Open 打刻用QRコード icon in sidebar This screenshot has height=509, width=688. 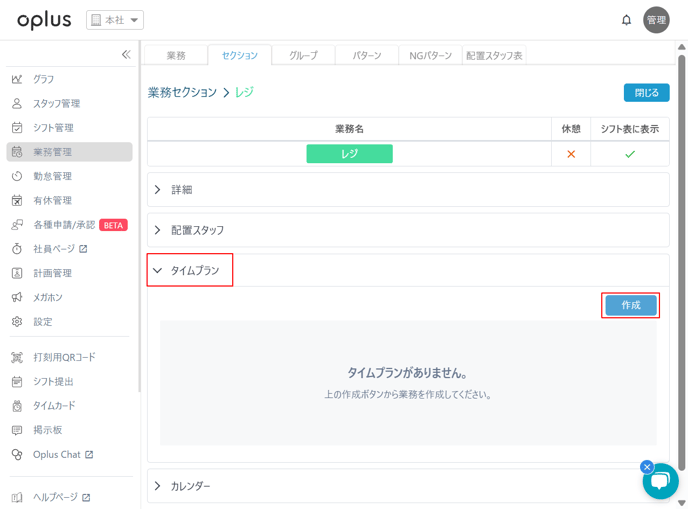coord(17,357)
